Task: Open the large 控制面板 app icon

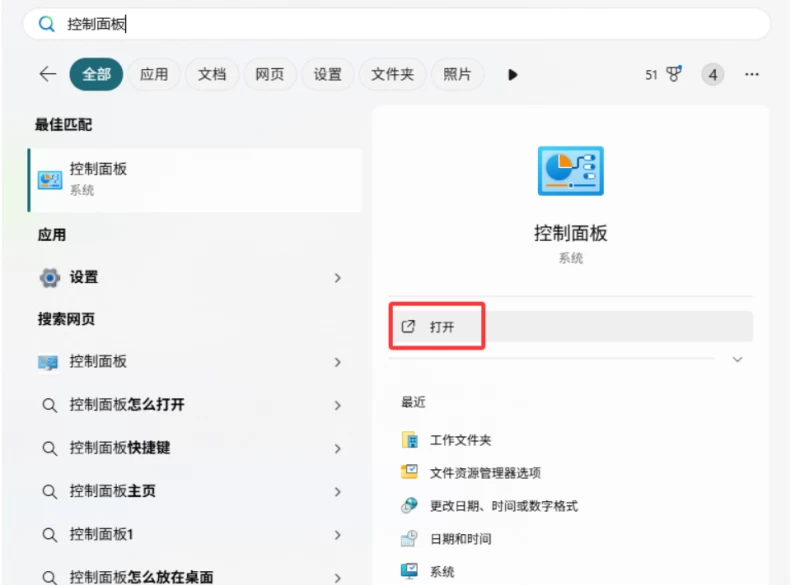Action: pos(570,170)
